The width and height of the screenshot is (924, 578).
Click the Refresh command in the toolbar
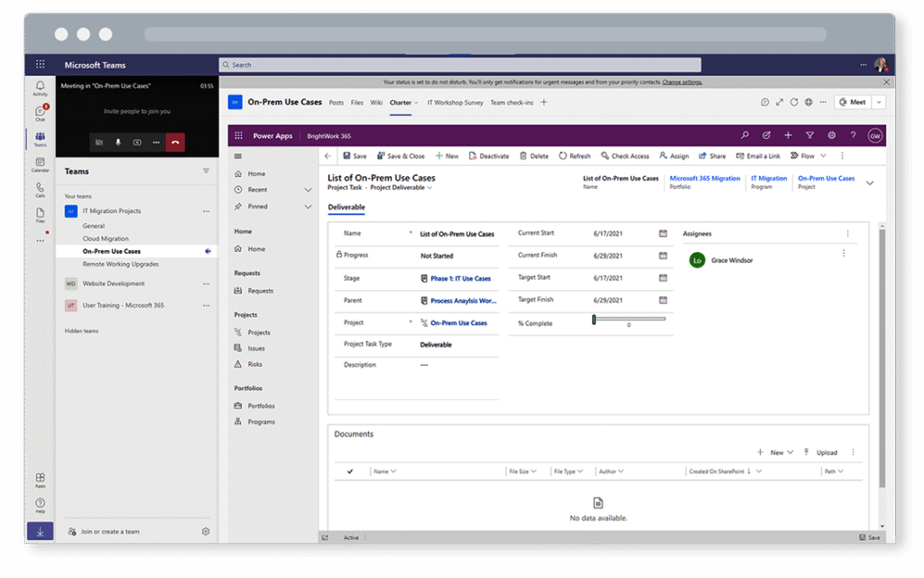[575, 156]
